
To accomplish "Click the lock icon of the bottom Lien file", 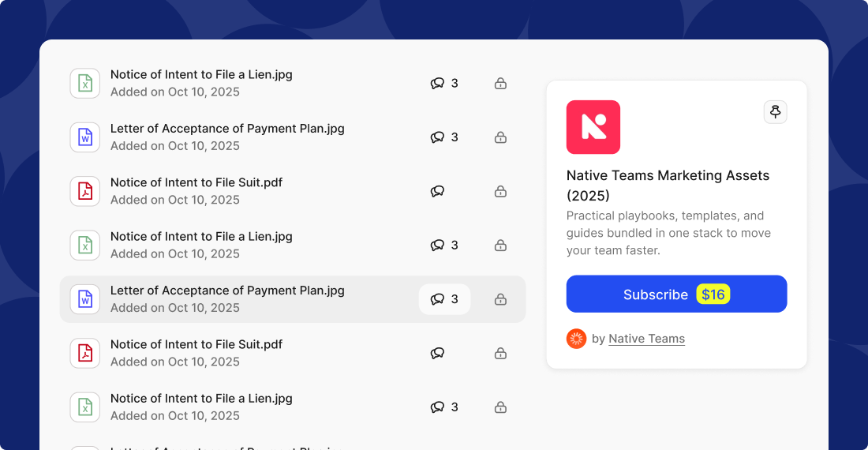I will click(x=500, y=407).
